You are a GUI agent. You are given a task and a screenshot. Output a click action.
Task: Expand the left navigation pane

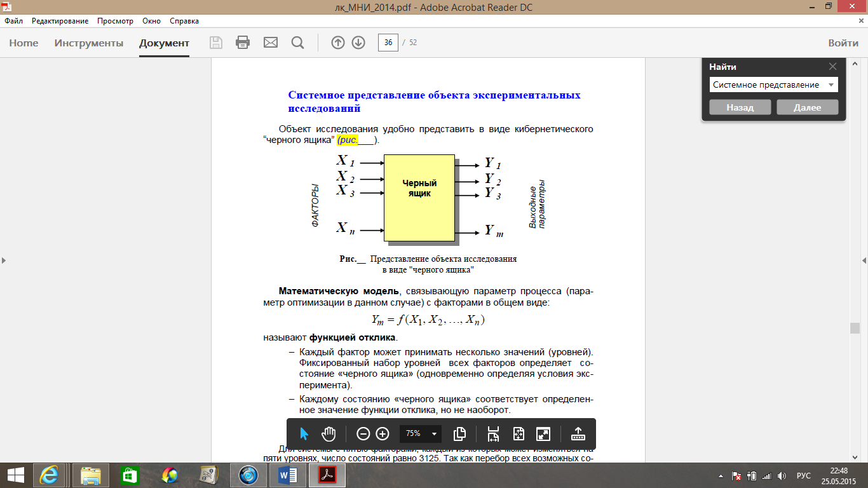3,261
